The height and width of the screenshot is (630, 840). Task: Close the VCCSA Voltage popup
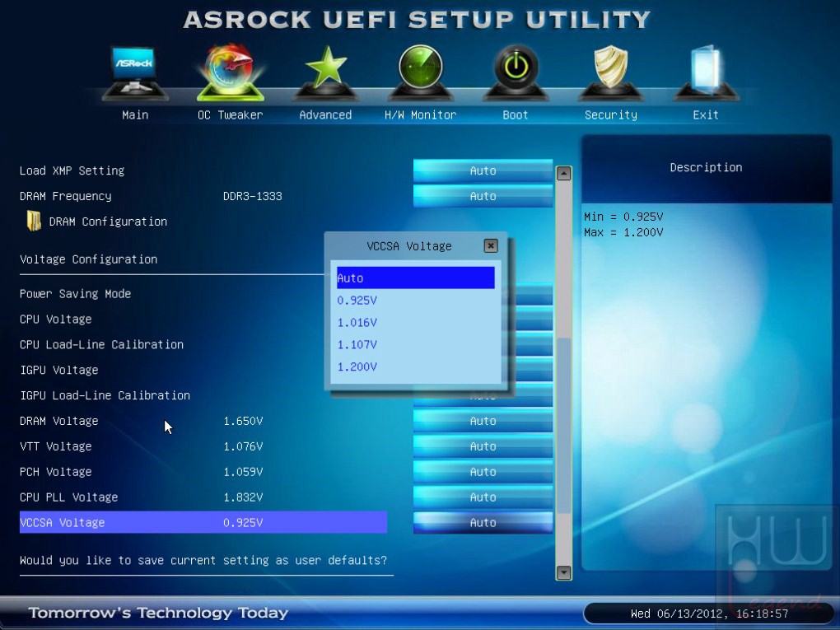coord(490,246)
